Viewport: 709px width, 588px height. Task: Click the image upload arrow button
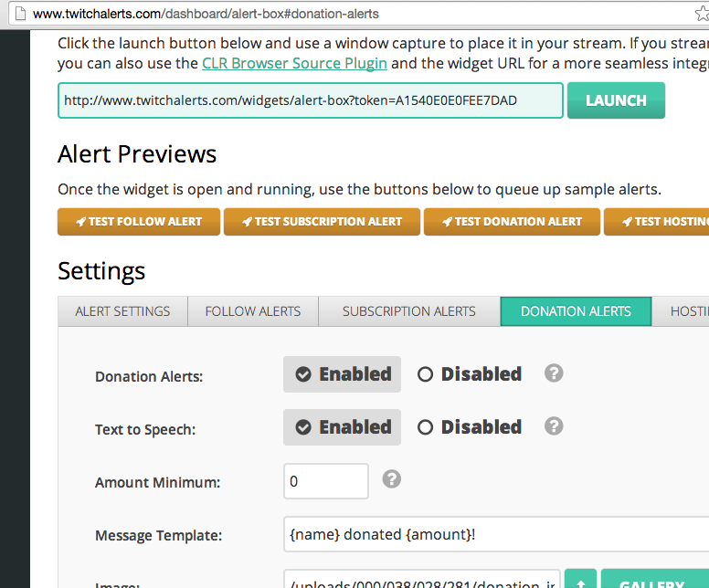pos(580,581)
